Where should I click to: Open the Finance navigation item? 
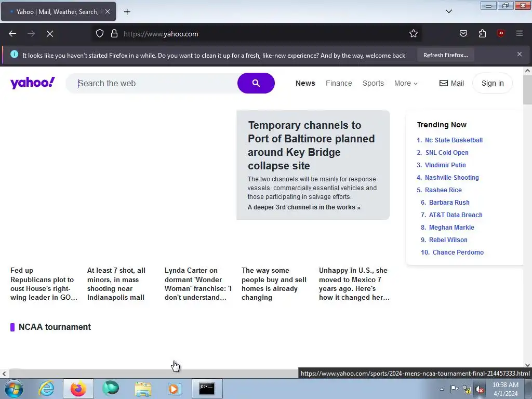(339, 83)
